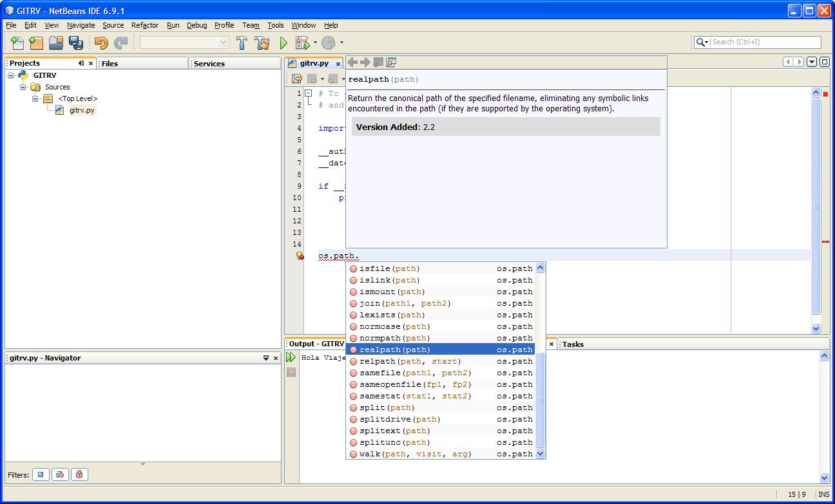This screenshot has width=835, height=504.
Task: Open the Profile Main Project dropdown arrow
Action: pos(341,43)
